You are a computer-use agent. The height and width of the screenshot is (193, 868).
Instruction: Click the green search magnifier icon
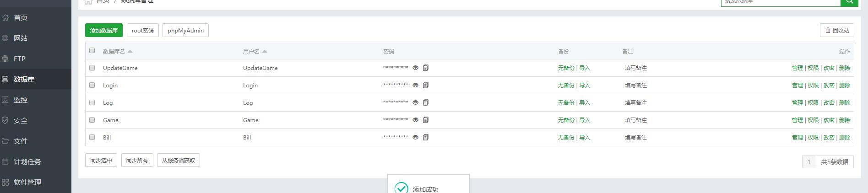[x=849, y=2]
